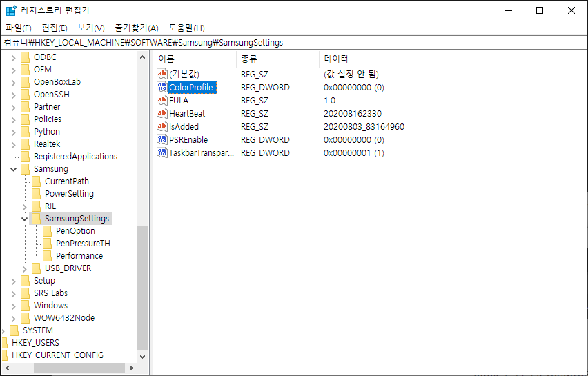Click the IsAdded string value icon
The width and height of the screenshot is (588, 376).
coord(162,127)
